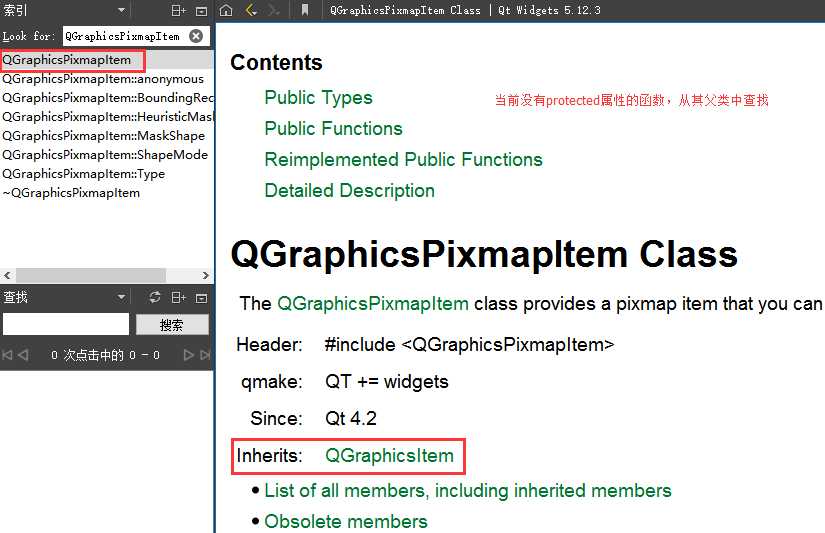Open the Detailed Description contents link

(x=350, y=190)
